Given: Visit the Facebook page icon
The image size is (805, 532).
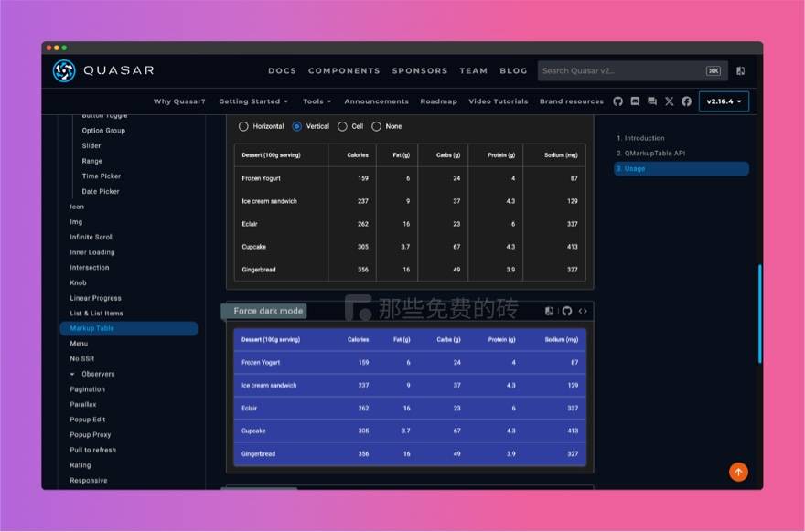Looking at the screenshot, I should 687,101.
